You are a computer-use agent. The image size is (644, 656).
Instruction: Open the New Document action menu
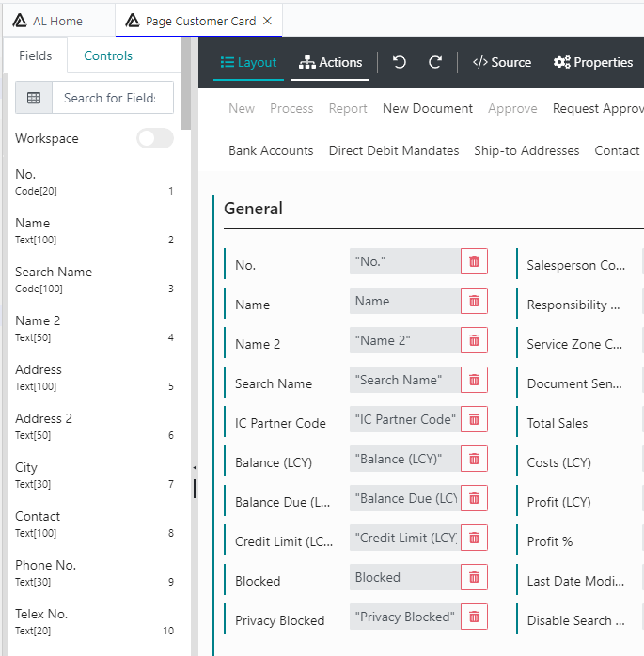pos(428,108)
